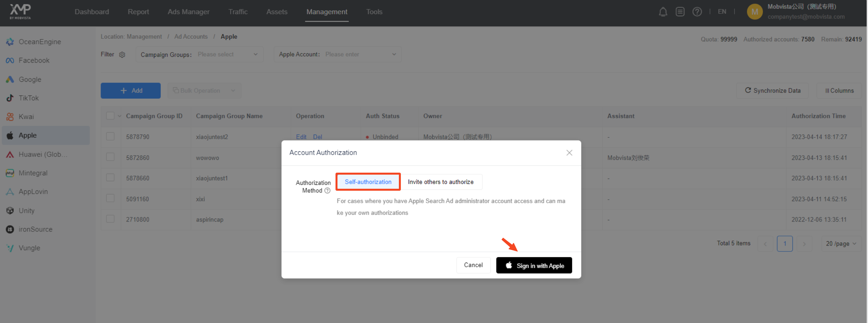Open the Google ads channel

30,79
